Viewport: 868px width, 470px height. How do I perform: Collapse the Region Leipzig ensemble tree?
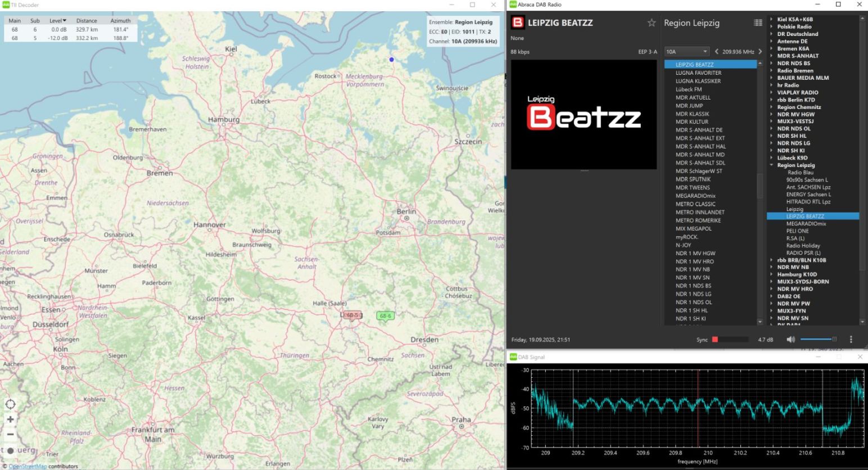coord(771,165)
